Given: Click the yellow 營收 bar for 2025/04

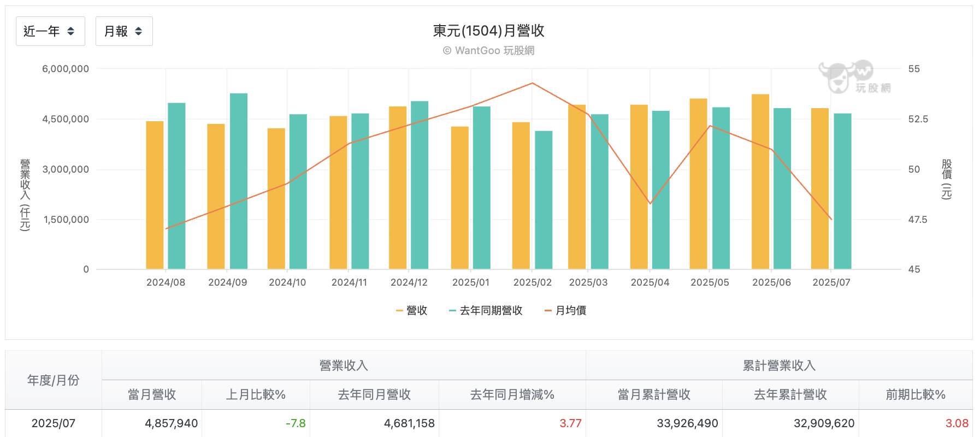Looking at the screenshot, I should pyautogui.click(x=639, y=187).
